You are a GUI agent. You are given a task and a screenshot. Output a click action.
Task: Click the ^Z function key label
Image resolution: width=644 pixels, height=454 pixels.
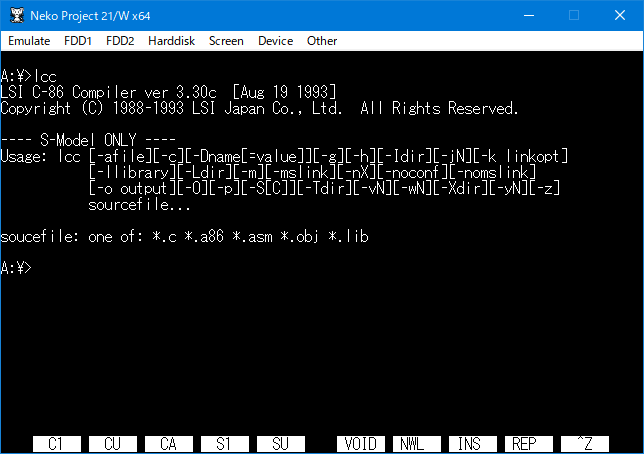(x=584, y=444)
